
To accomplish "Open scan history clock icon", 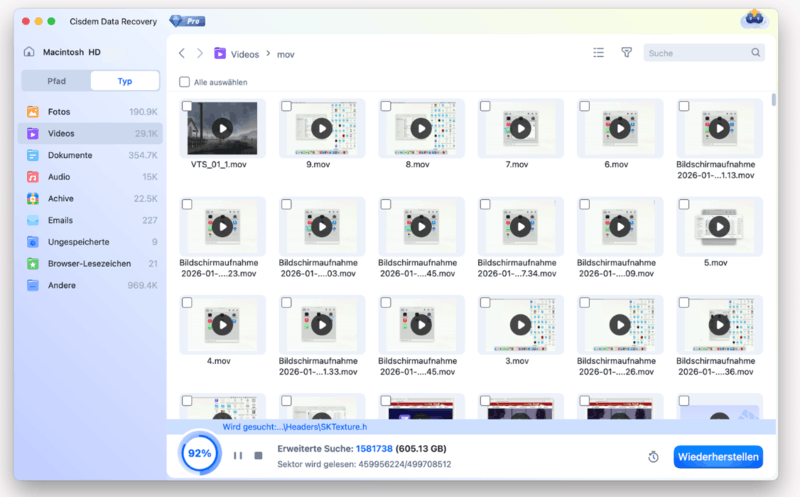I will tap(653, 457).
